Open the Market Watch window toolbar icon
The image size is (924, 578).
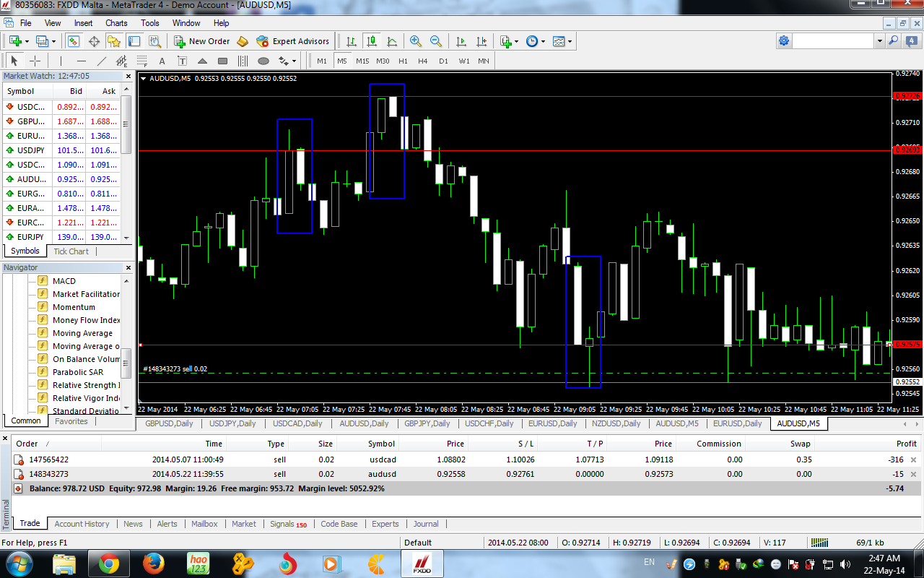point(74,41)
